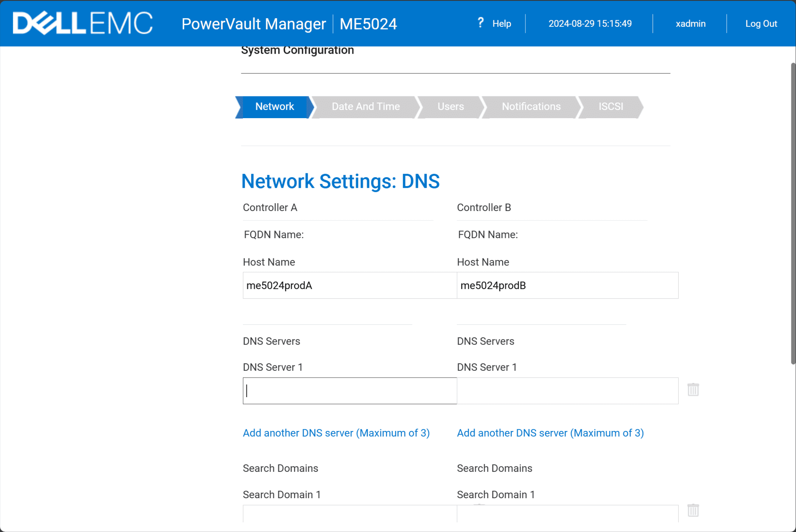Viewport: 796px width, 532px height.
Task: Click Controller A DNS Server 1 field
Action: click(349, 391)
